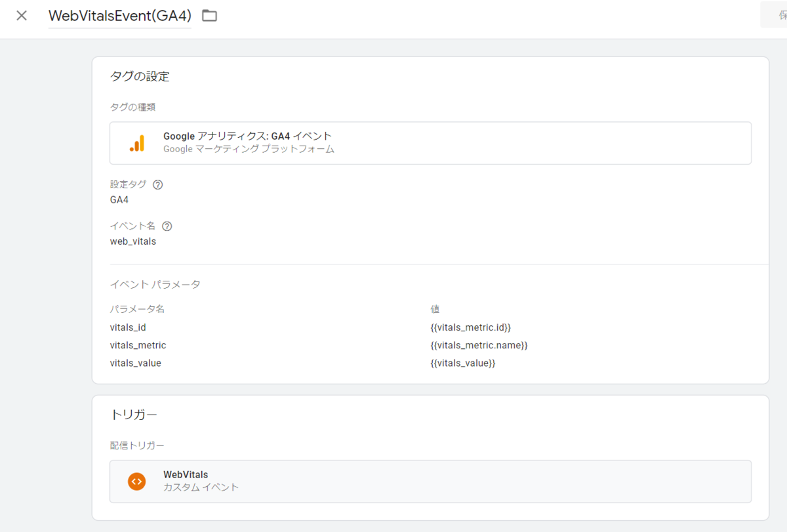Click the GA4 configuration tag value
This screenshot has width=787, height=532.
click(119, 199)
